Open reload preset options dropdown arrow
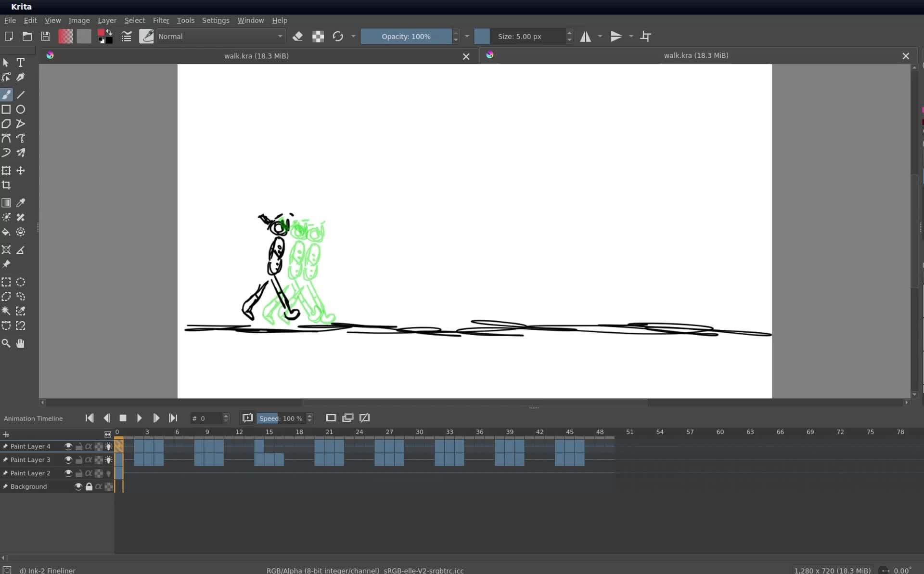 pyautogui.click(x=354, y=37)
